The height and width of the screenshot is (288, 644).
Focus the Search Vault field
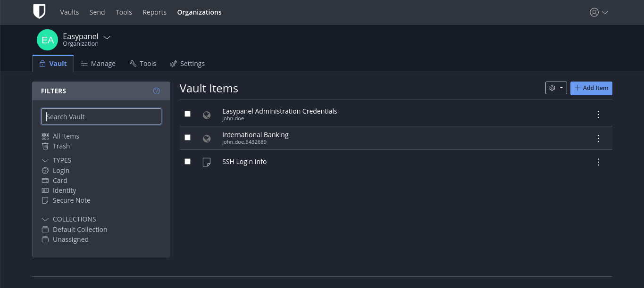[101, 116]
